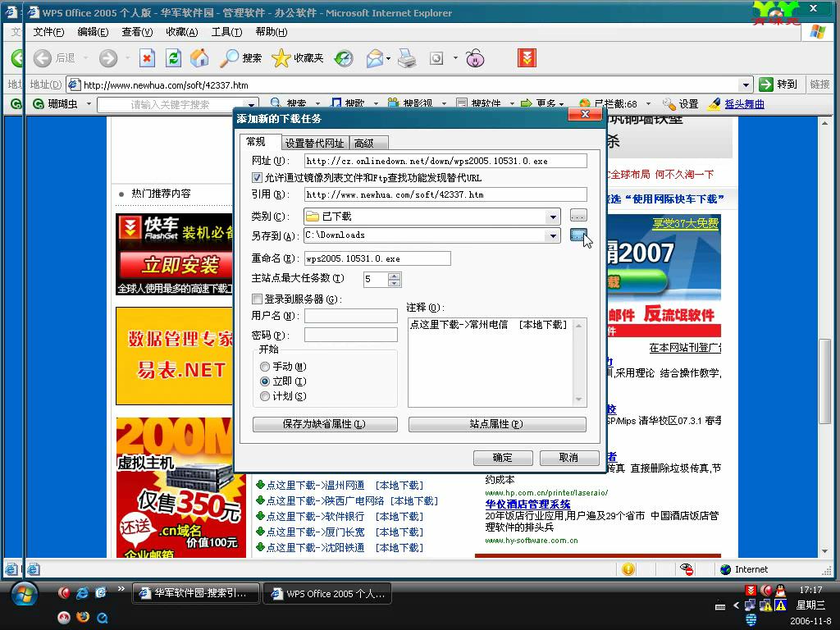Image resolution: width=840 pixels, height=630 pixels.
Task: Click inside the 注释 comment text area
Action: point(491,362)
